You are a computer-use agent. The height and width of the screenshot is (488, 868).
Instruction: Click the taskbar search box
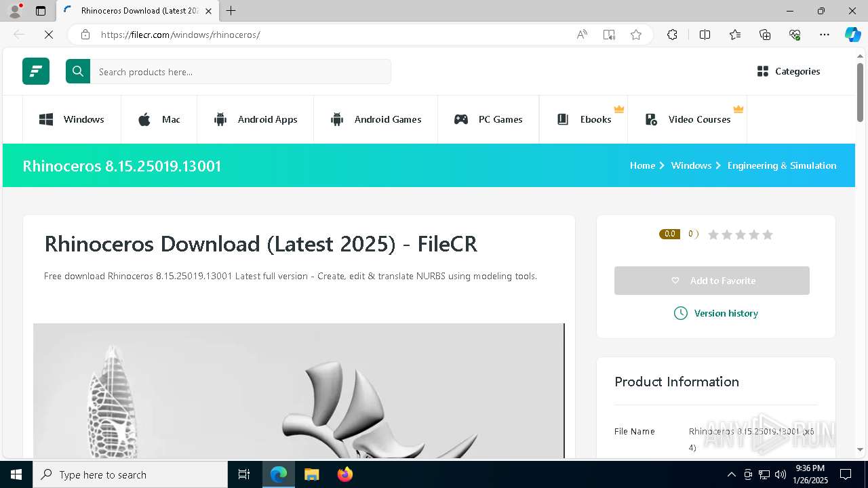(130, 474)
